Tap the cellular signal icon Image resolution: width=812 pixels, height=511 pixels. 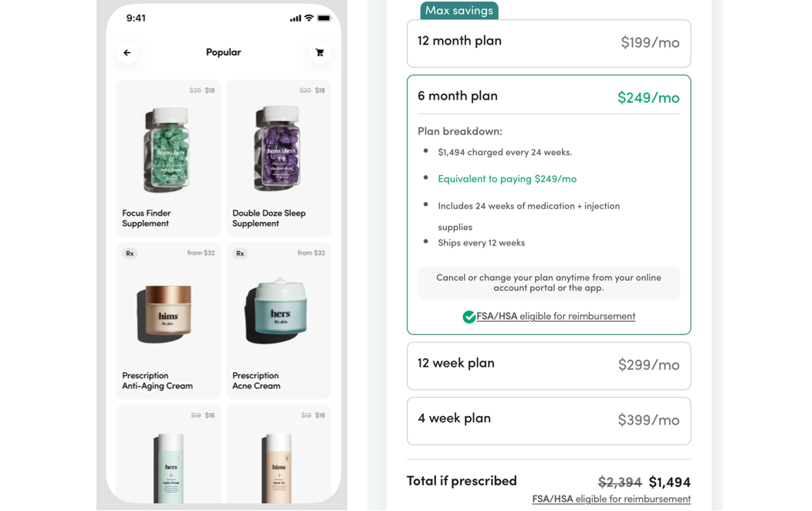pyautogui.click(x=296, y=18)
